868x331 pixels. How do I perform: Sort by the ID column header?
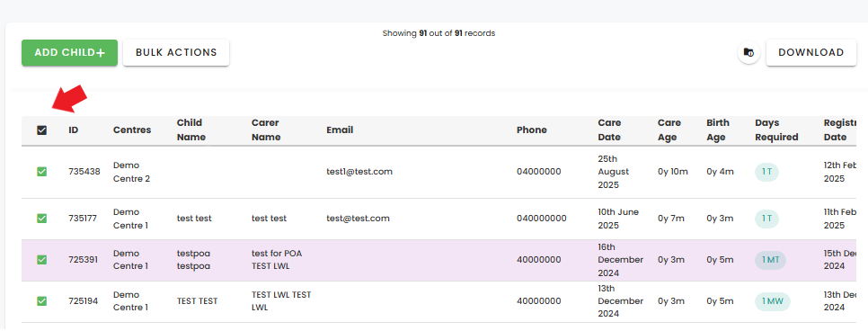(73, 130)
